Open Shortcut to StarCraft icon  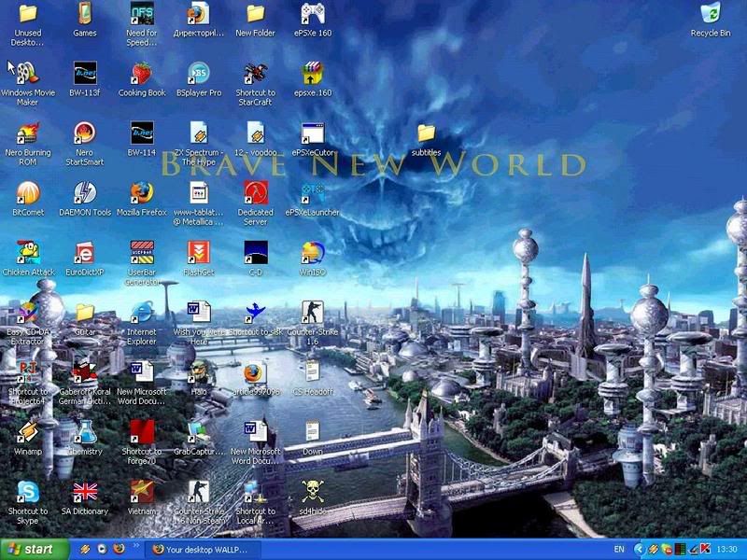[255, 74]
